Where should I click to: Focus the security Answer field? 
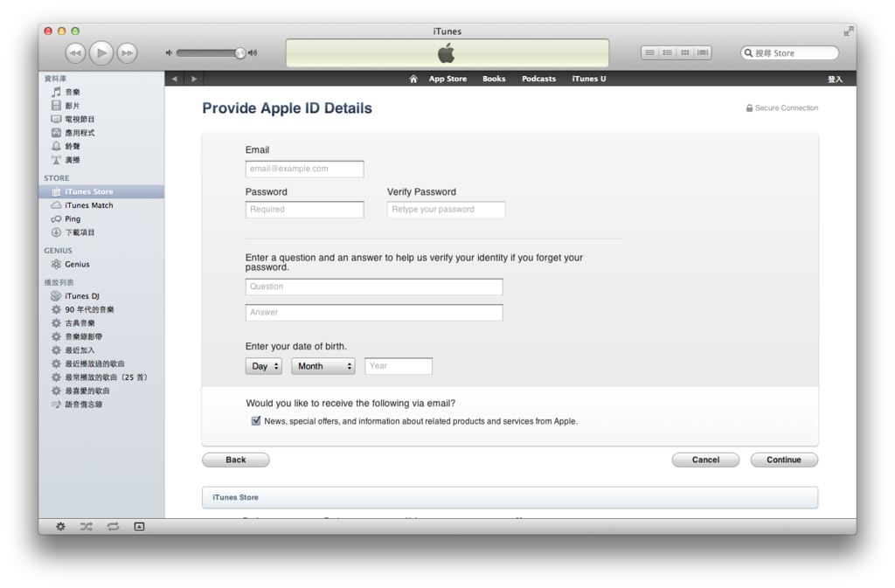pos(374,313)
